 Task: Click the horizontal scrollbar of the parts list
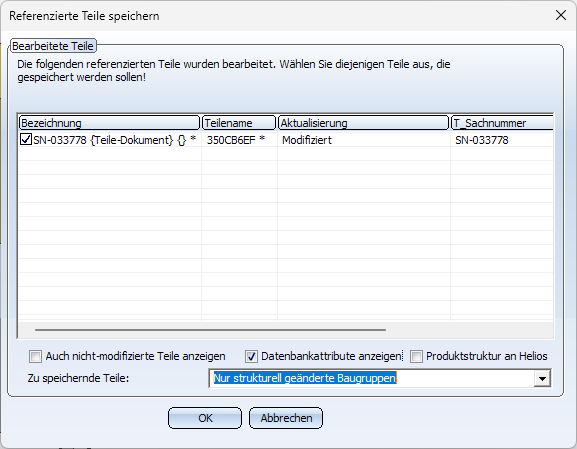tap(210, 330)
